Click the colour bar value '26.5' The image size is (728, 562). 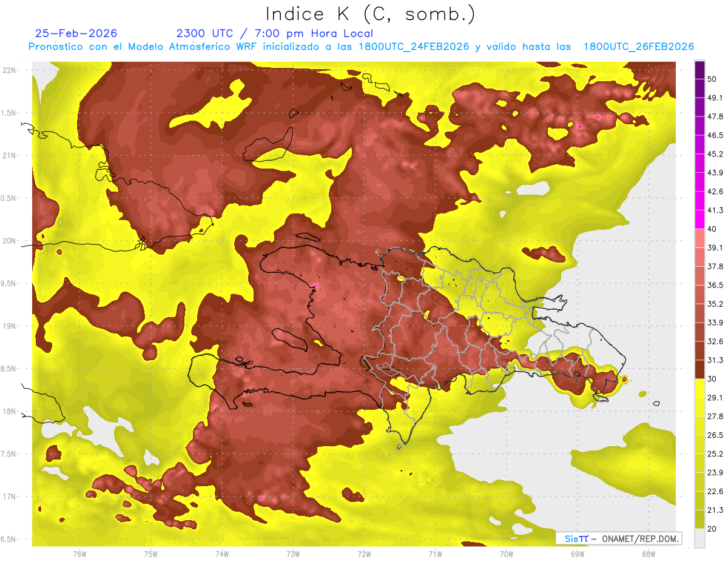click(715, 435)
